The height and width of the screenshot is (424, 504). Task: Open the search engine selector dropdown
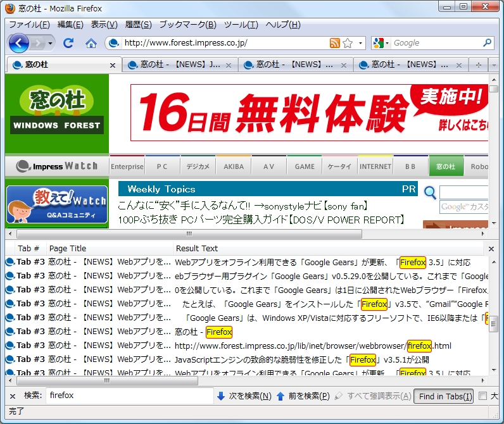click(x=381, y=43)
